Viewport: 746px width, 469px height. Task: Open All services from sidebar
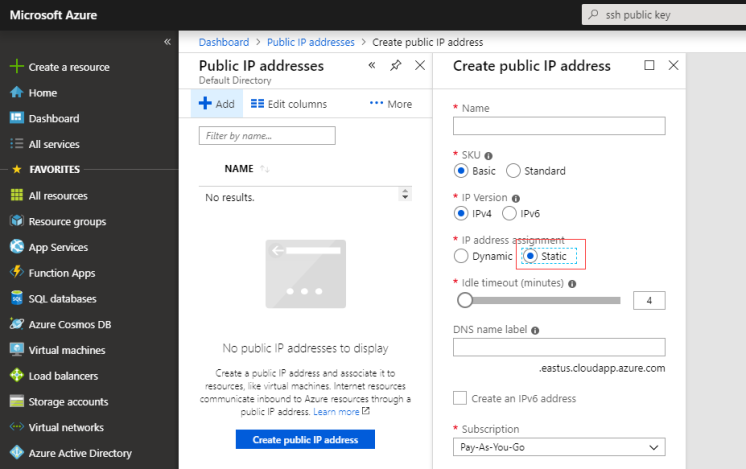(54, 144)
